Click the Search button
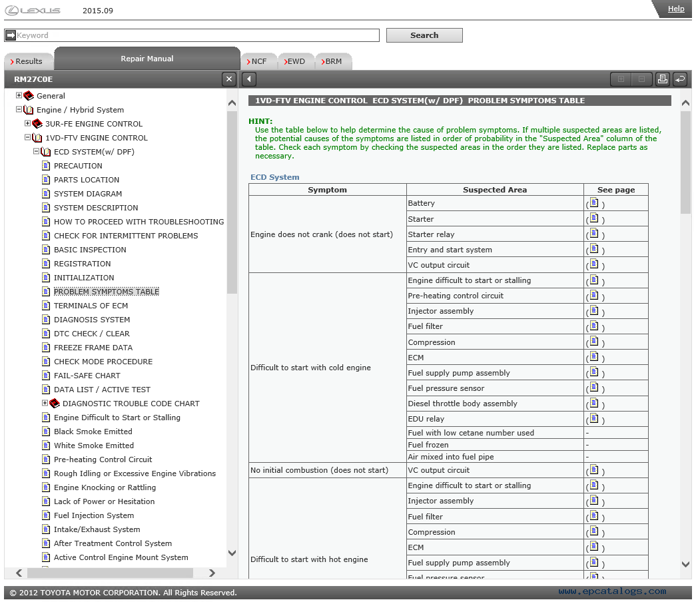 [424, 35]
